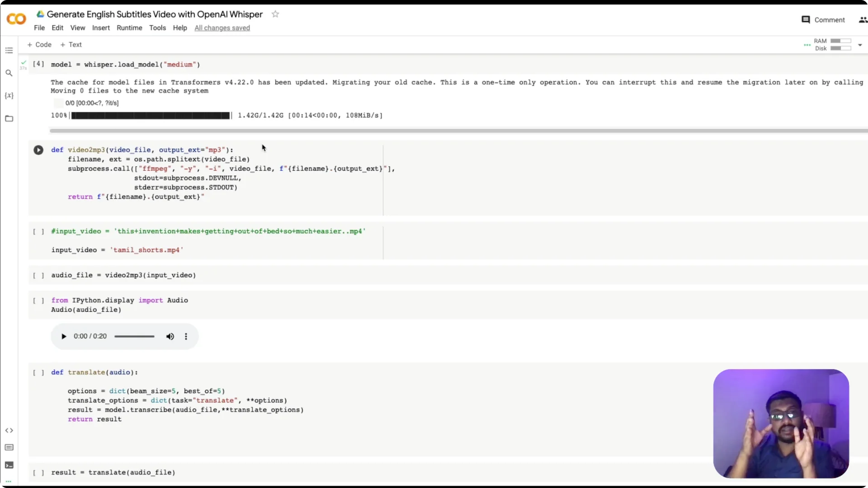Open the variable inspector panel
The height and width of the screenshot is (488, 868).
[9, 95]
